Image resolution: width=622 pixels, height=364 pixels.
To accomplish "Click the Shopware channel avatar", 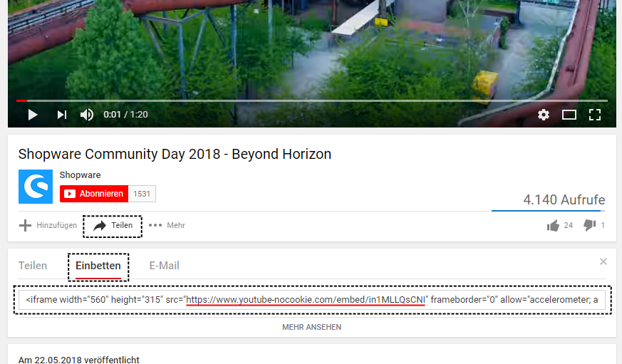I will tap(36, 187).
